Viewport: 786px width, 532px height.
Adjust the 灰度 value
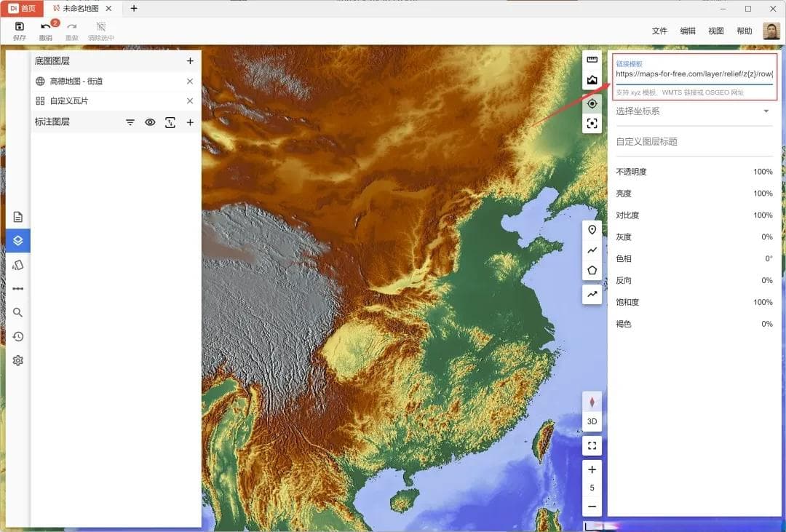pos(766,237)
